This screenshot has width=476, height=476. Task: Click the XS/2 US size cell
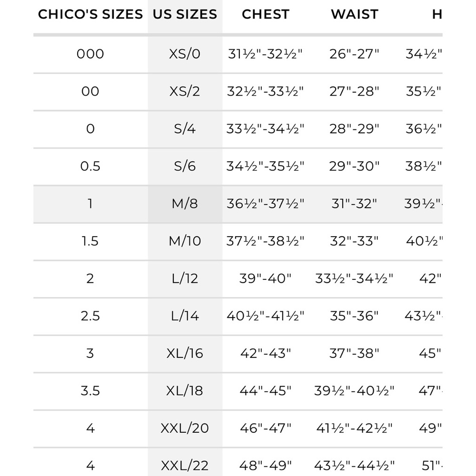pyautogui.click(x=185, y=91)
